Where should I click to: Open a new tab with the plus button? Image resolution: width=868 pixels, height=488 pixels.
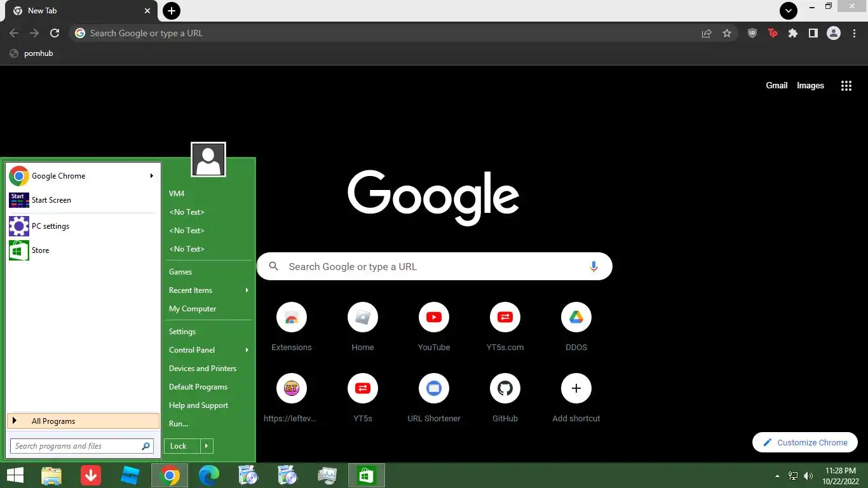coord(172,11)
